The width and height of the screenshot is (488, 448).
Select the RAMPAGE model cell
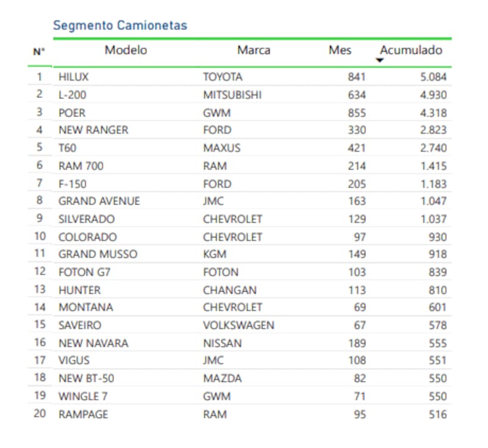click(84, 414)
